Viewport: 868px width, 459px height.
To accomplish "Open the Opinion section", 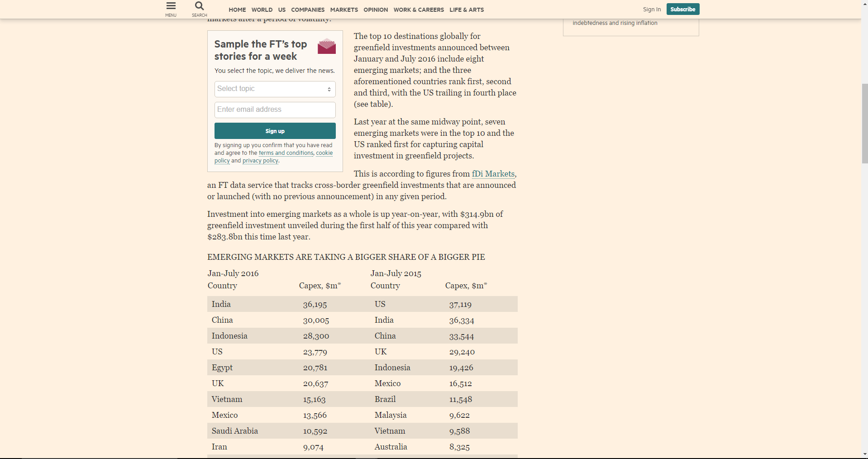I will 376,10.
